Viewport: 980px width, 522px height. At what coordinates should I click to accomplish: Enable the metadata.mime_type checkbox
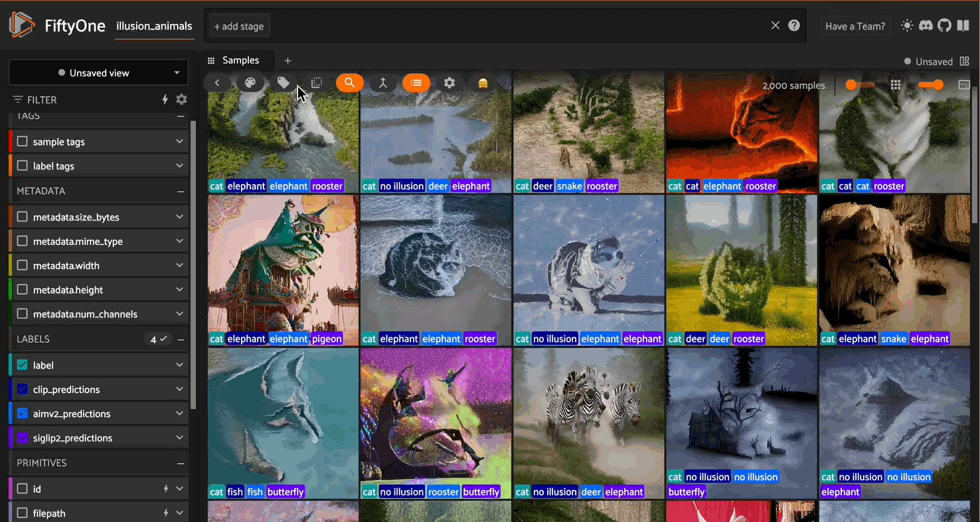23,241
